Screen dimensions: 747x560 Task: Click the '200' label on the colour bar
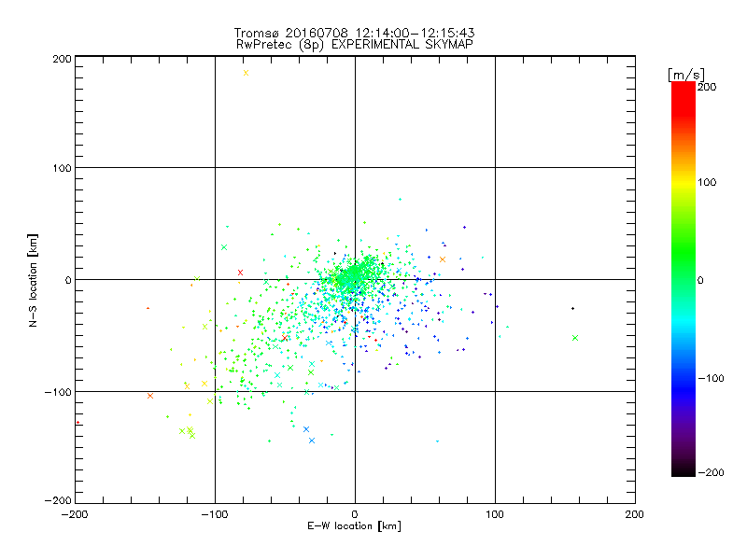[707, 87]
